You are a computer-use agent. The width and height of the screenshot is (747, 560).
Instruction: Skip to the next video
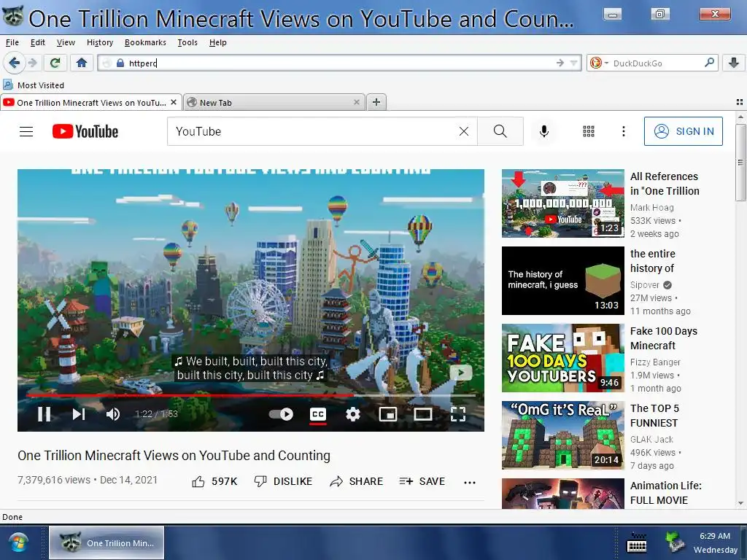pos(79,414)
